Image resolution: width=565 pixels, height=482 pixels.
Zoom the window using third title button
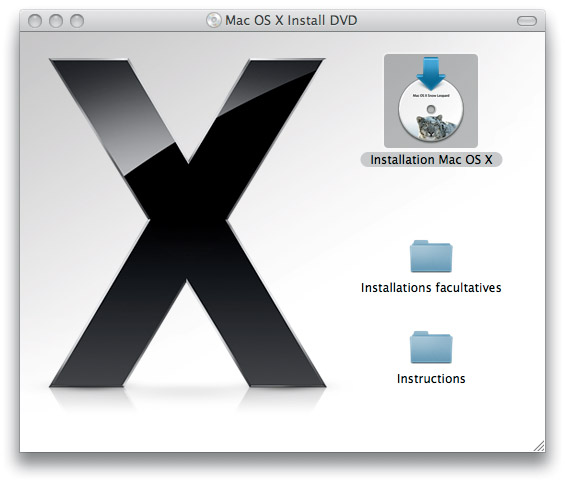pos(77,21)
